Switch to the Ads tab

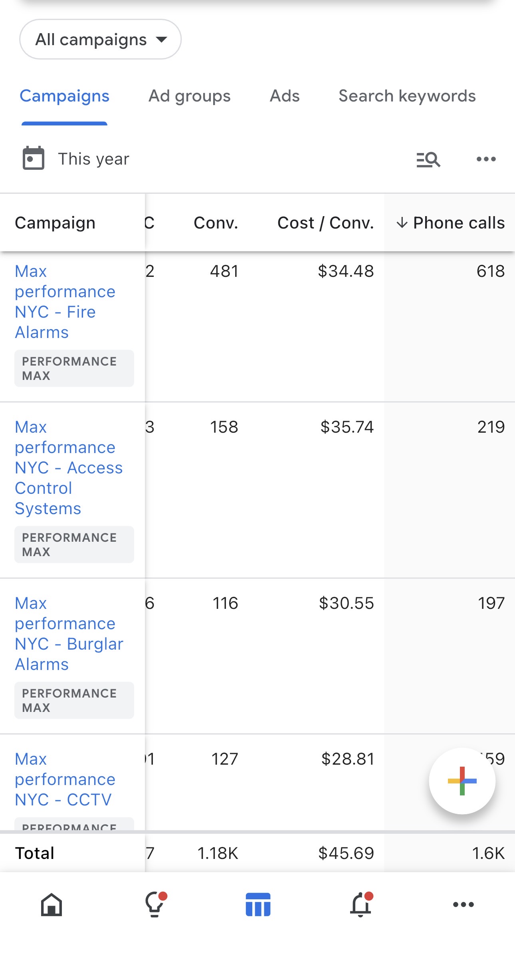pos(284,96)
